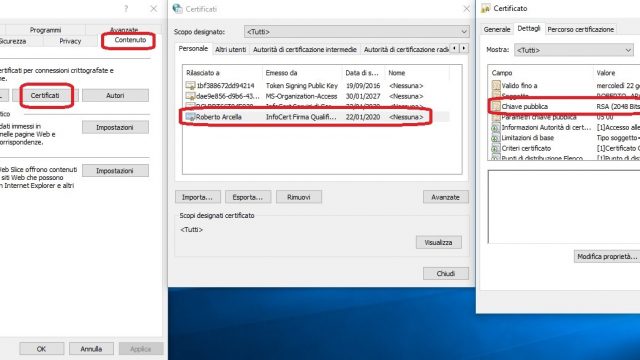Click the Annulla button

[x=91, y=349]
